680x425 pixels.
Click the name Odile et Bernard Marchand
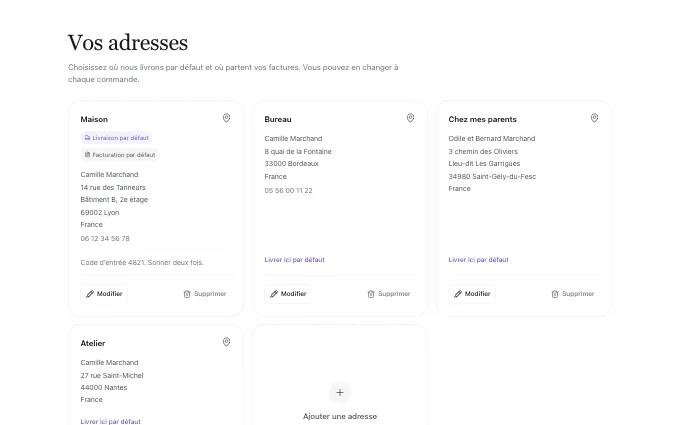coord(492,138)
